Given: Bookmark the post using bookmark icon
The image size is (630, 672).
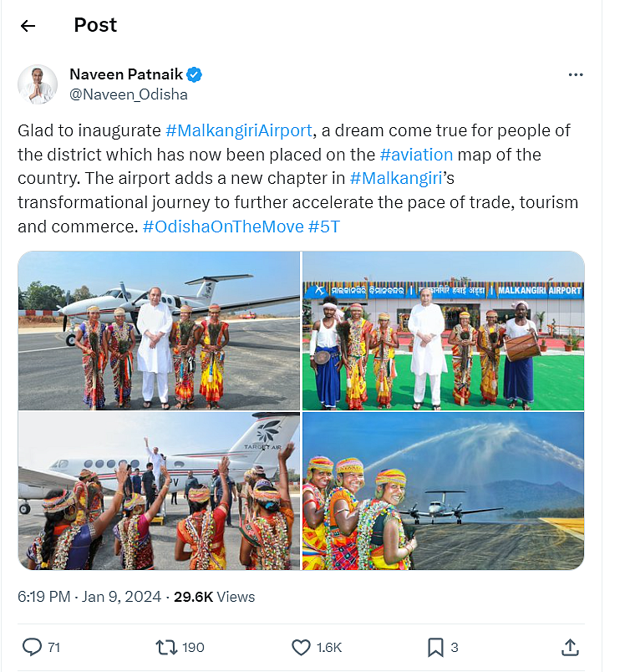Looking at the screenshot, I should pyautogui.click(x=435, y=647).
